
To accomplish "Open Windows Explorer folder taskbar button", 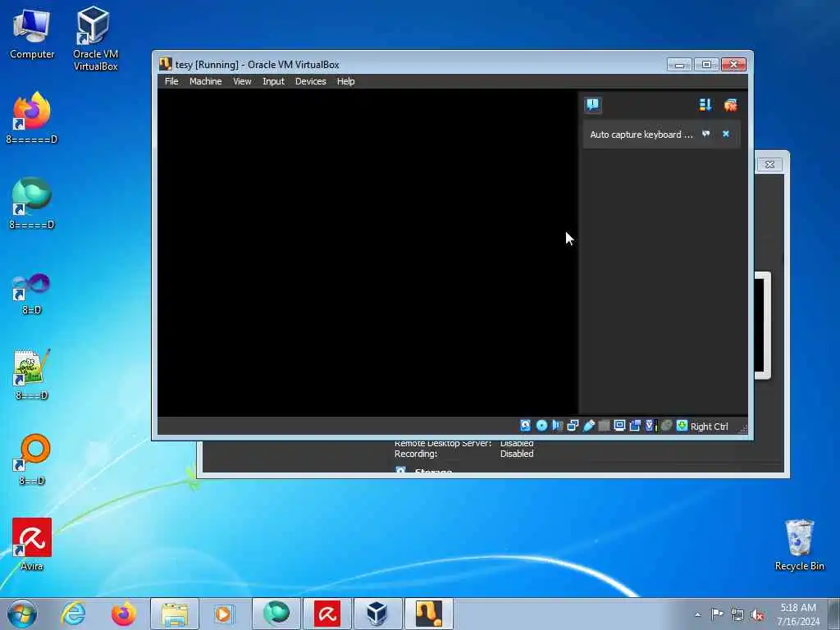I will tap(175, 614).
